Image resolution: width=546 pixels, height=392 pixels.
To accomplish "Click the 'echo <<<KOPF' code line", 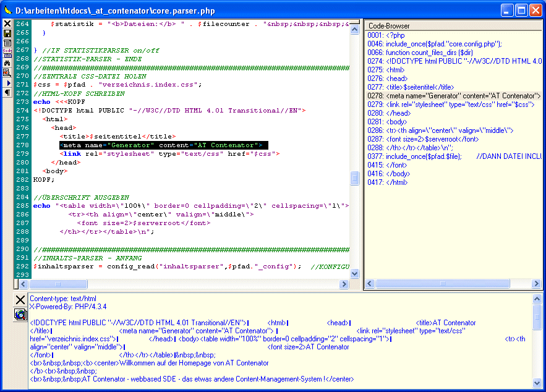I will click(x=59, y=101).
